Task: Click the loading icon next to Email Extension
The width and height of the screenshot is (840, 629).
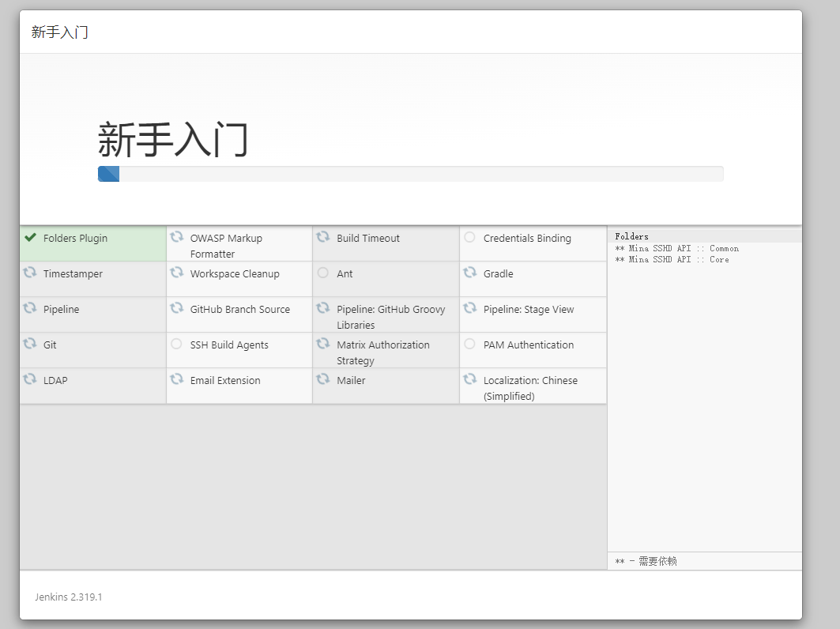Action: click(177, 379)
